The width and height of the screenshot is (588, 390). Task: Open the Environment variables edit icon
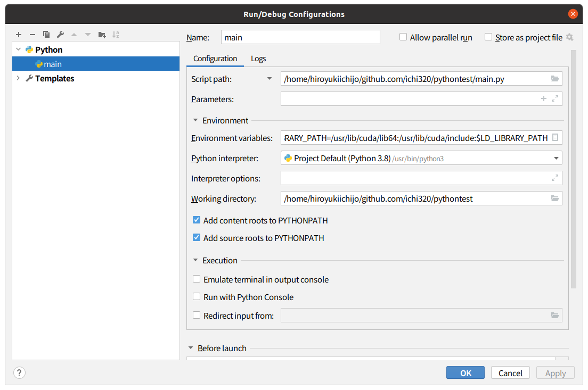coord(555,138)
